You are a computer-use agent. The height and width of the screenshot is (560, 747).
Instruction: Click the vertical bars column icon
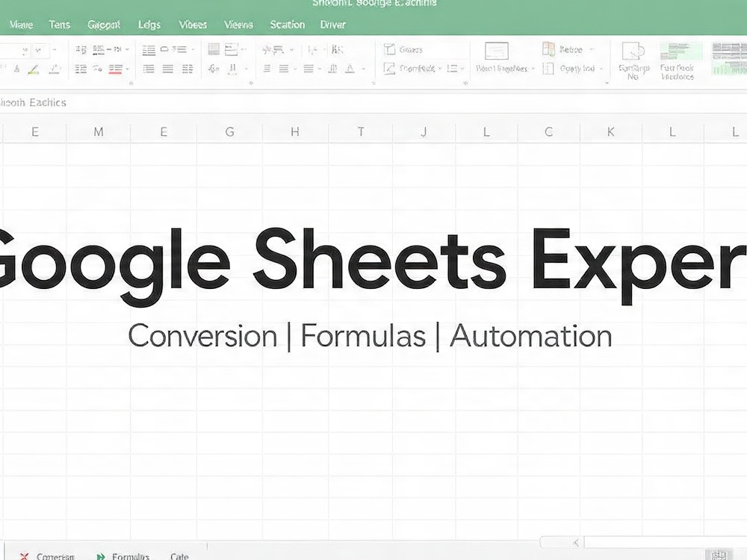233,69
